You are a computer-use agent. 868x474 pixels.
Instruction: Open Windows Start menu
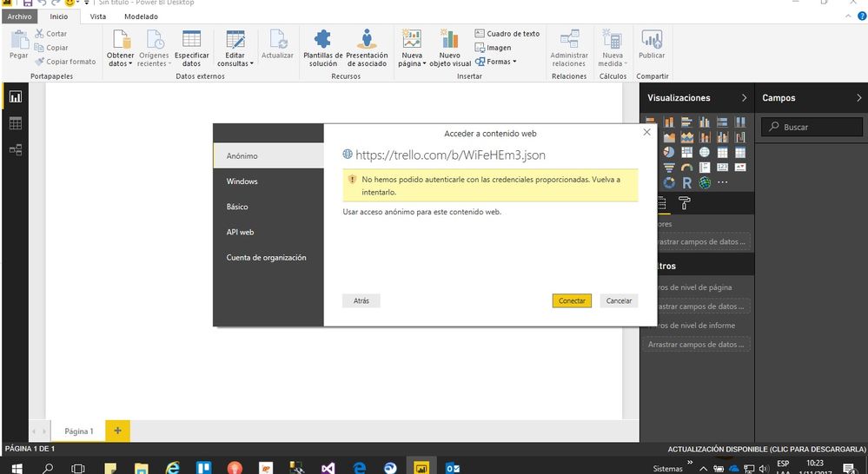[16, 468]
